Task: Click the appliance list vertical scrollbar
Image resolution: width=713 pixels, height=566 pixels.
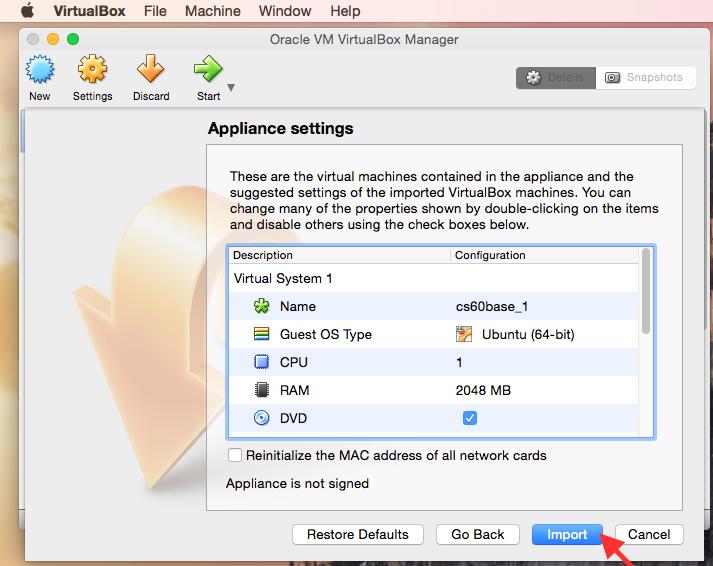Action: [646, 291]
